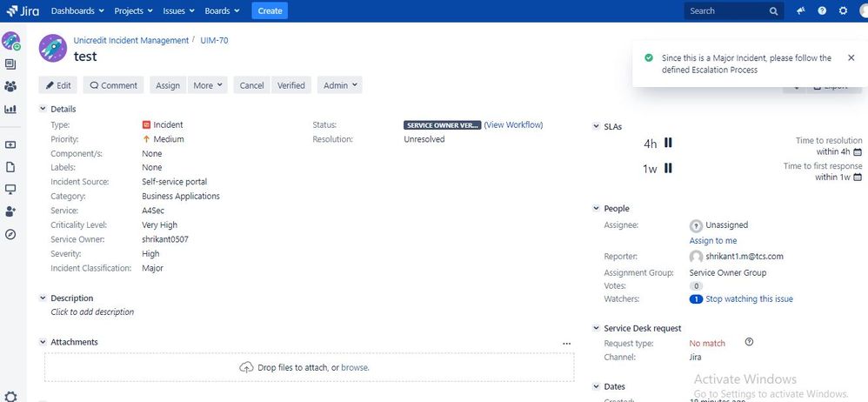Open the Admin dropdown
Image resolution: width=868 pixels, height=402 pixels.
click(x=339, y=85)
